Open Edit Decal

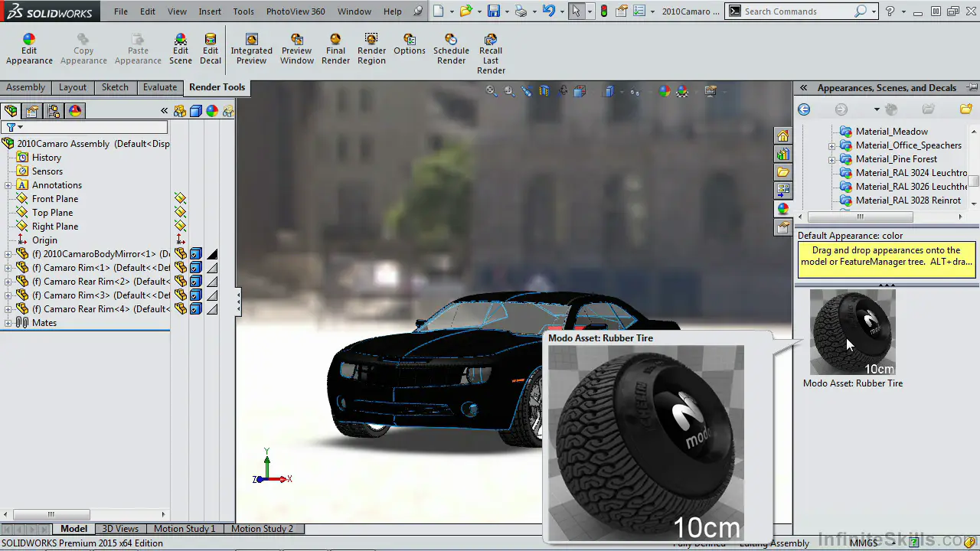click(x=211, y=50)
